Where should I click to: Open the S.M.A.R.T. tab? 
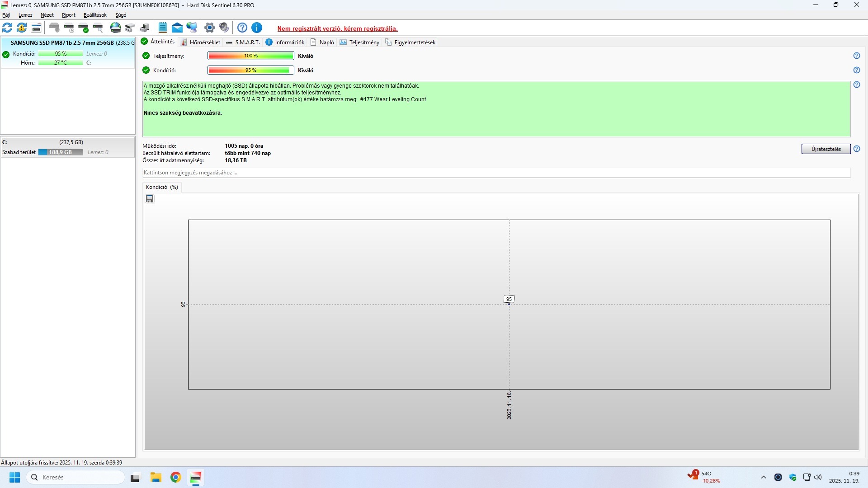(x=243, y=42)
